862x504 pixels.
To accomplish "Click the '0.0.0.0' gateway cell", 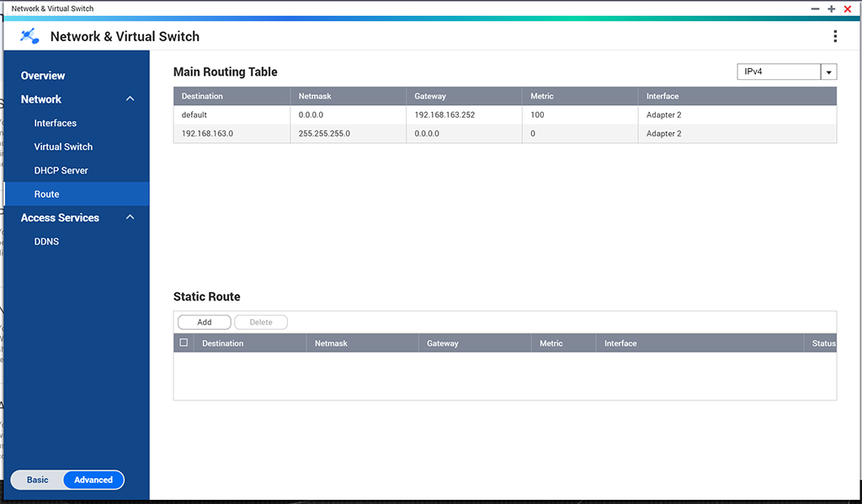I will (x=464, y=134).
